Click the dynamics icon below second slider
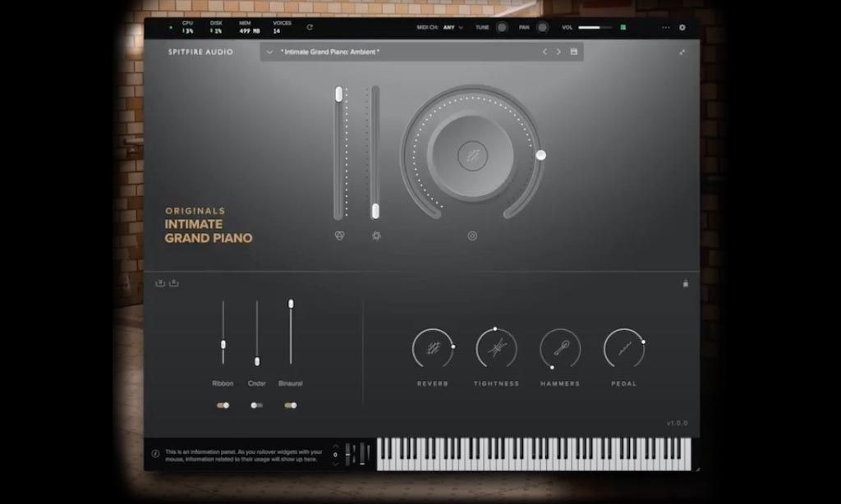Screen dimensions: 841x504 376,236
